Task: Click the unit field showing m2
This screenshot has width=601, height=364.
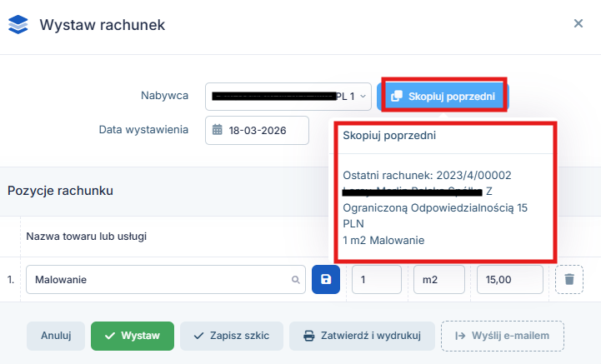Action: tap(438, 280)
